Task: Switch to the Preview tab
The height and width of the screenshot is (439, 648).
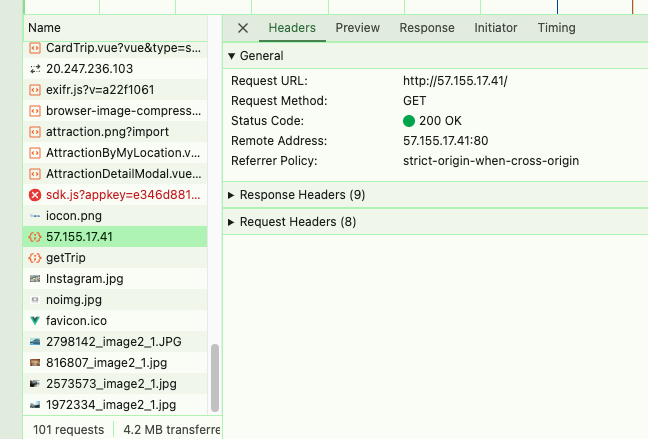Action: [x=357, y=28]
